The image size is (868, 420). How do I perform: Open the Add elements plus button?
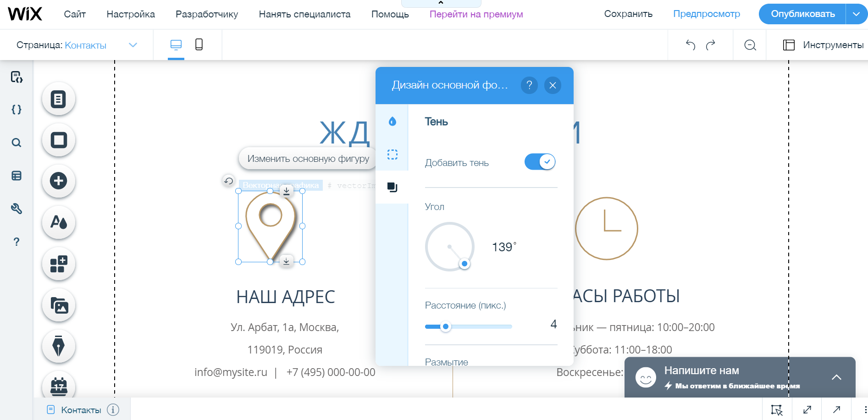tap(59, 181)
